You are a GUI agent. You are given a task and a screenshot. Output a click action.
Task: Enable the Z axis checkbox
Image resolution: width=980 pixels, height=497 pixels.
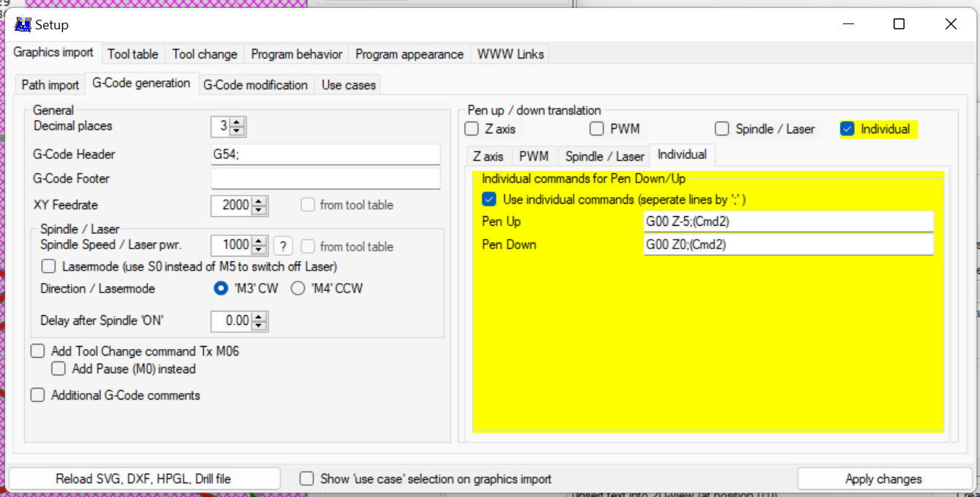click(472, 129)
